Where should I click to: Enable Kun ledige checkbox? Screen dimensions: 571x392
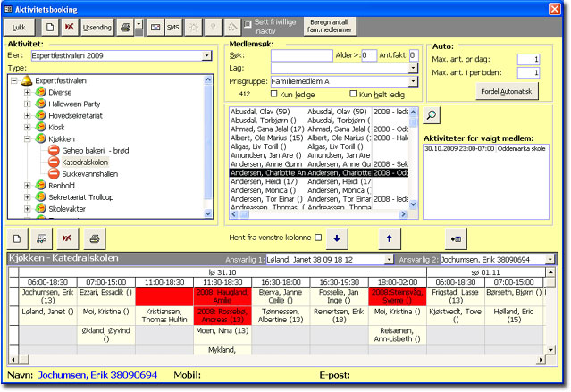274,94
